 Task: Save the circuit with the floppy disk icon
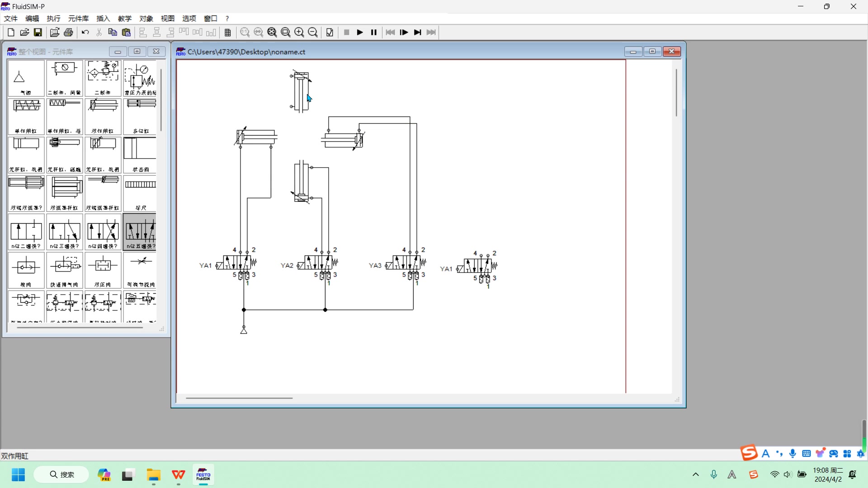tap(38, 33)
